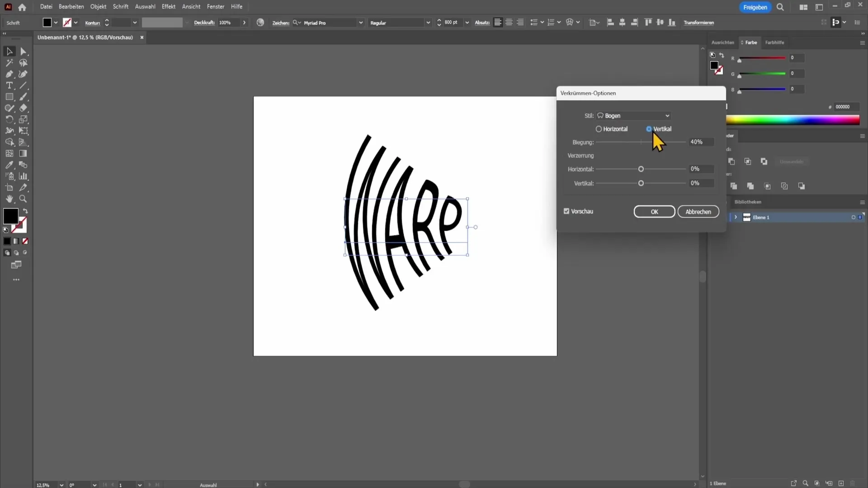Click the Freigeben share button
This screenshot has width=868, height=488.
pos(755,7)
